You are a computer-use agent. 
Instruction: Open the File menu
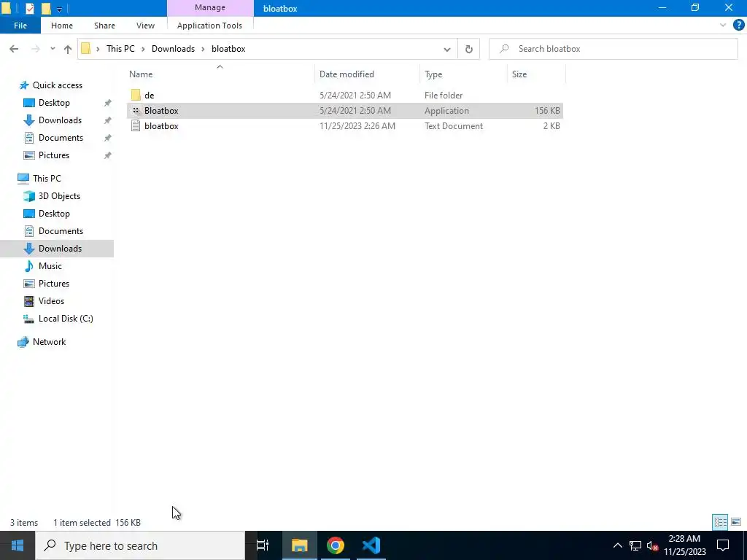[x=20, y=26]
